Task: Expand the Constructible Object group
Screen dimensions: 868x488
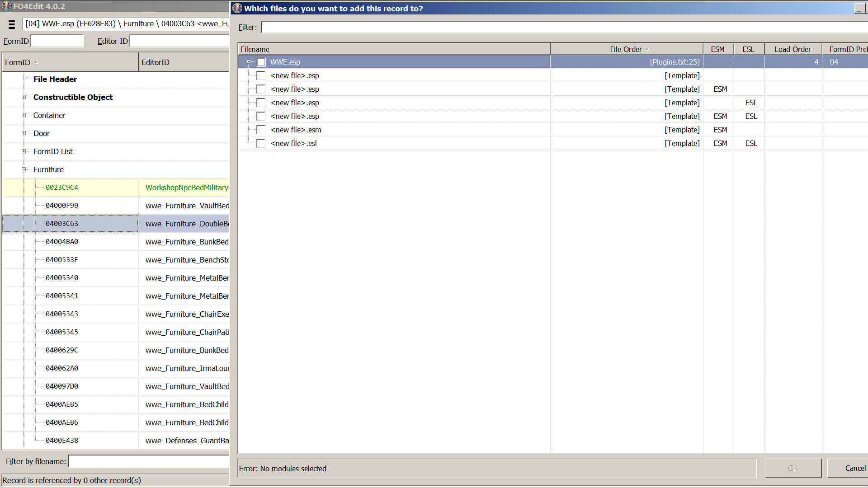Action: [x=24, y=97]
